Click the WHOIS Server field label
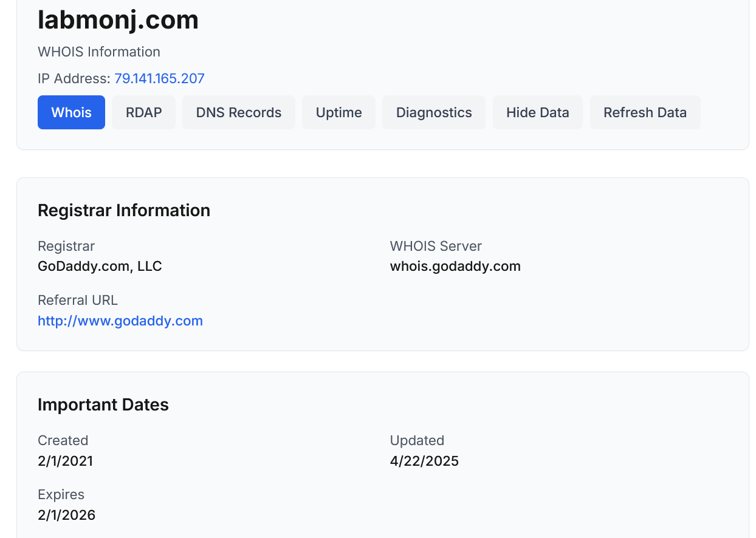The image size is (756, 538). [x=436, y=246]
